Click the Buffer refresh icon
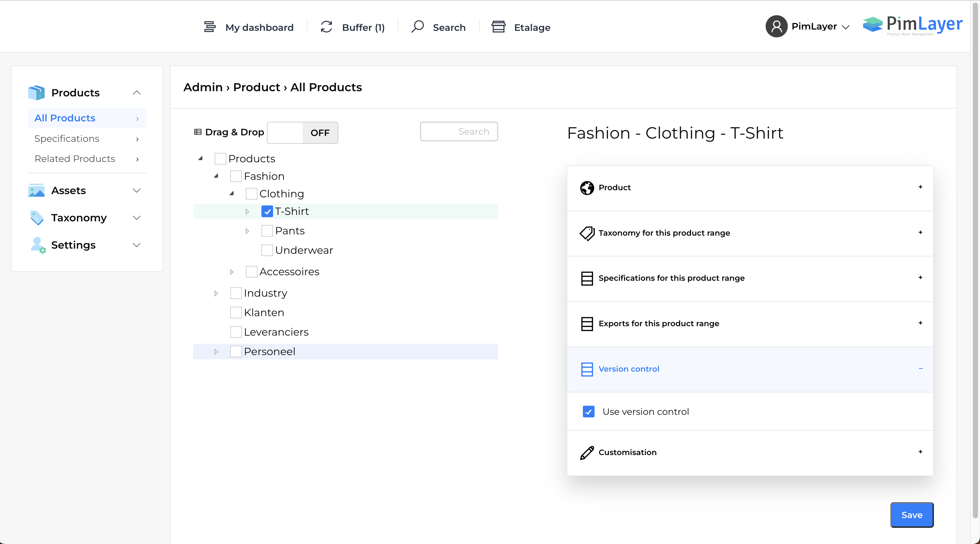This screenshot has width=980, height=544. [326, 27]
